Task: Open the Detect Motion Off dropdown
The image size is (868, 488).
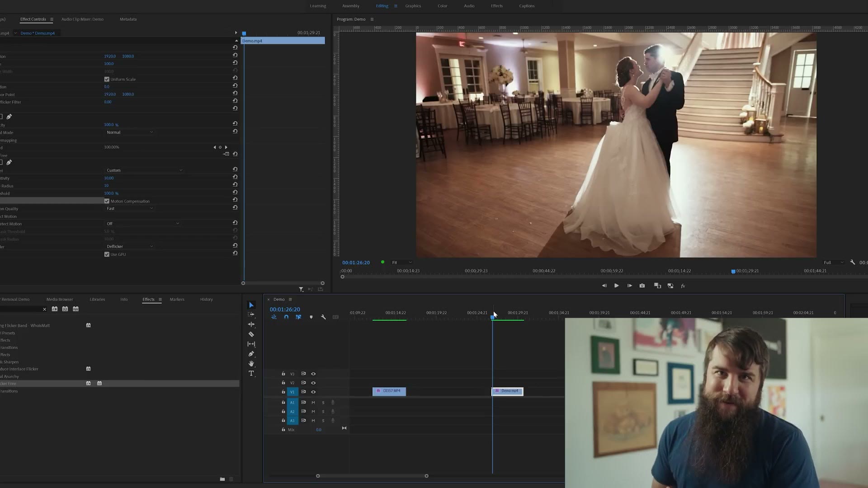Action: 142,224
